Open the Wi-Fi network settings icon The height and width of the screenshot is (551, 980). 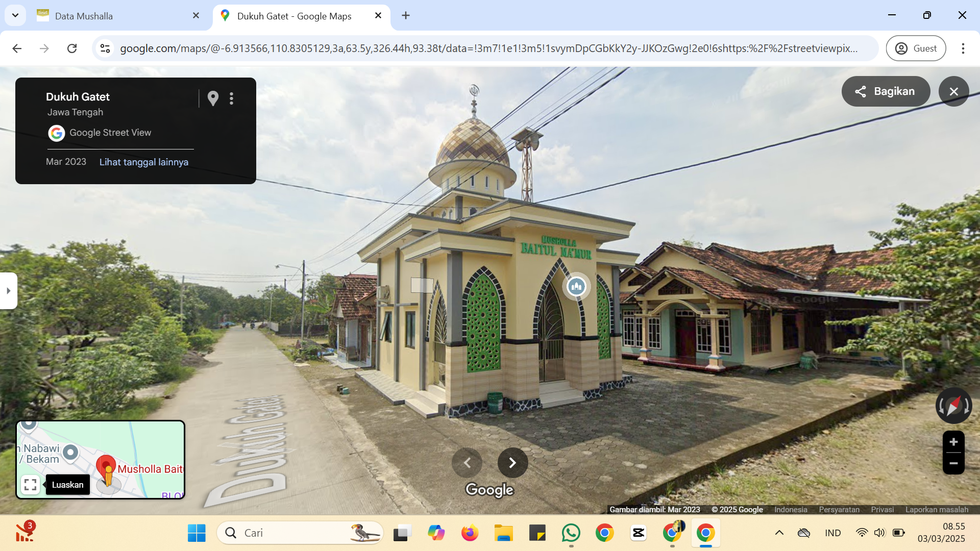(x=862, y=533)
